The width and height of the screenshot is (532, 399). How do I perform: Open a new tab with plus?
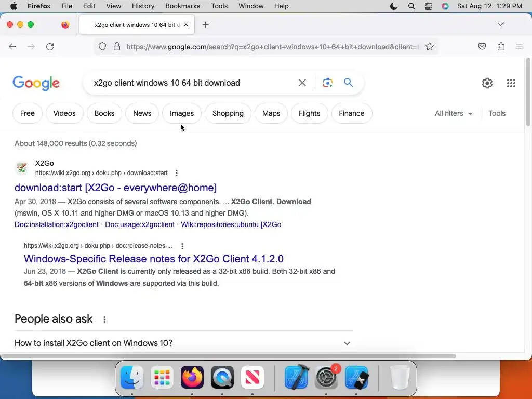tap(205, 25)
